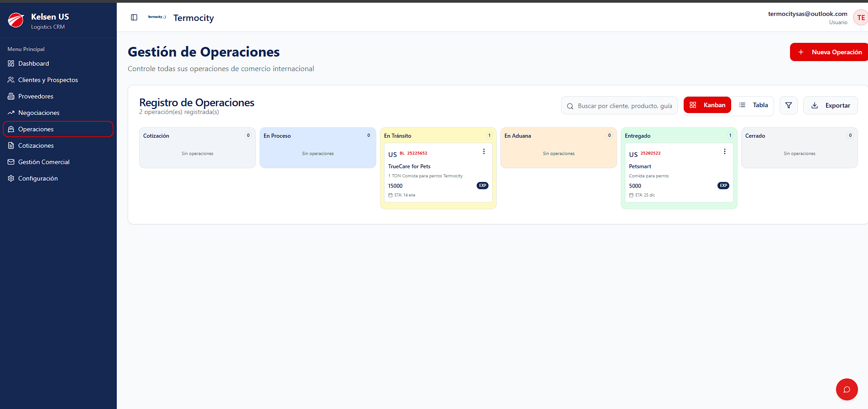Click Clientes y Prospectos people icon

click(11, 80)
